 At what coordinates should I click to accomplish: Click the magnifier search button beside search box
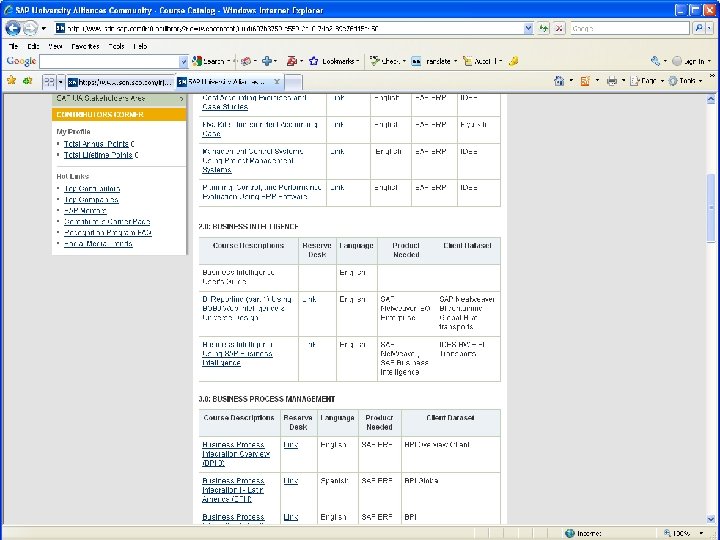(x=698, y=28)
